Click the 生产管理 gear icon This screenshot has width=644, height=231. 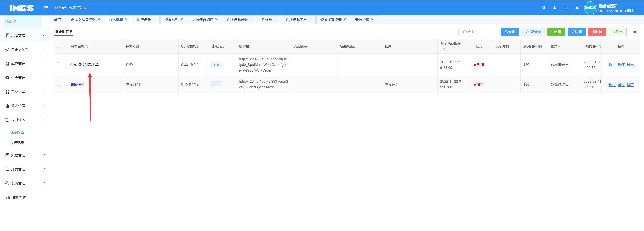click(7, 78)
